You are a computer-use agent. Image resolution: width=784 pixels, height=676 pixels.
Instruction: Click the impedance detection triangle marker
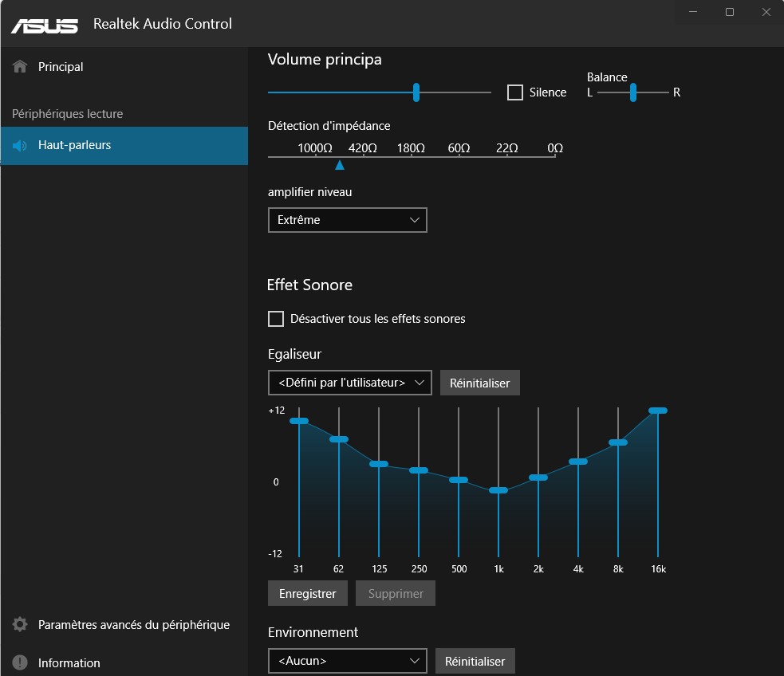coord(340,165)
